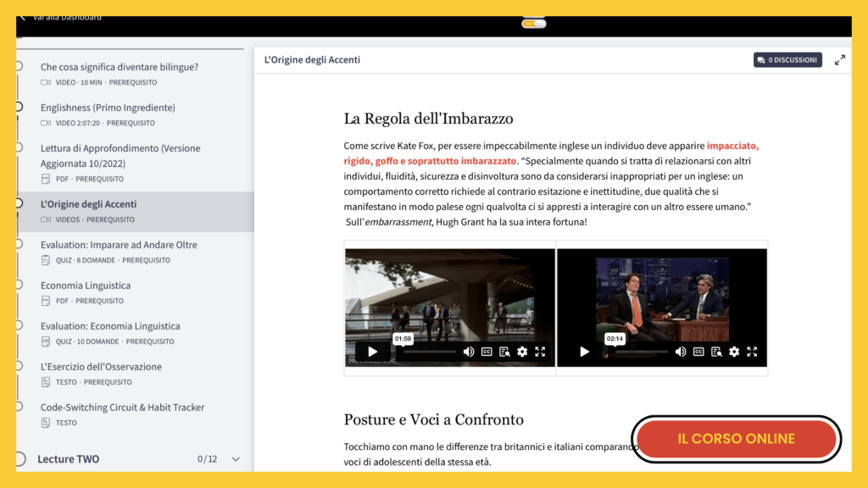Mark Economia Linguistica PDF completion circle

(x=19, y=285)
